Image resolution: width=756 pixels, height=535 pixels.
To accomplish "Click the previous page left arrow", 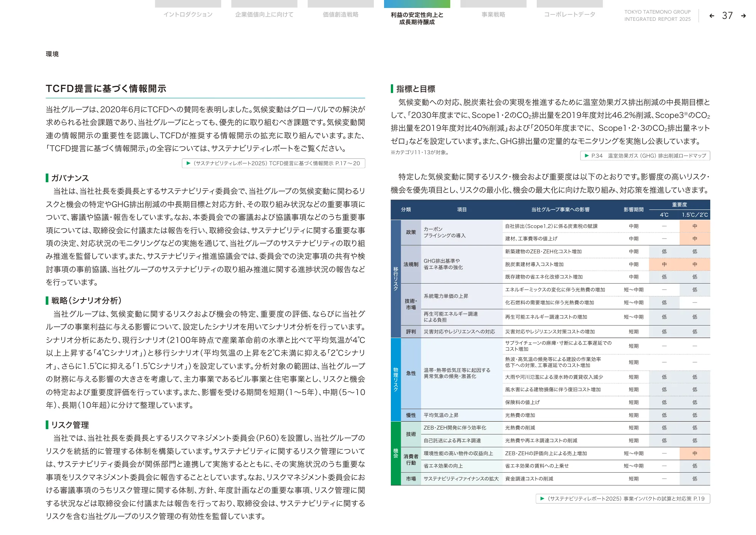I will coord(712,16).
